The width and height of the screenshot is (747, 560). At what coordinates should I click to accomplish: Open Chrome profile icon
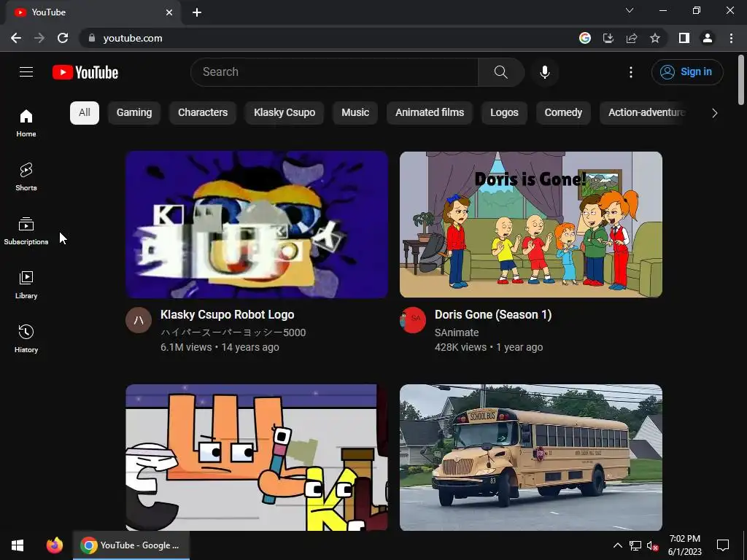coord(708,38)
